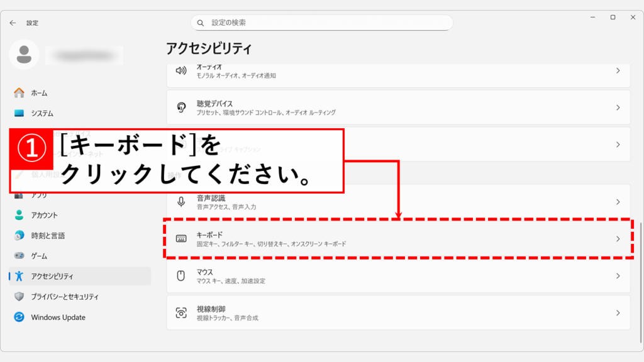Click the keyboard icon in the キーボード row

pyautogui.click(x=181, y=239)
